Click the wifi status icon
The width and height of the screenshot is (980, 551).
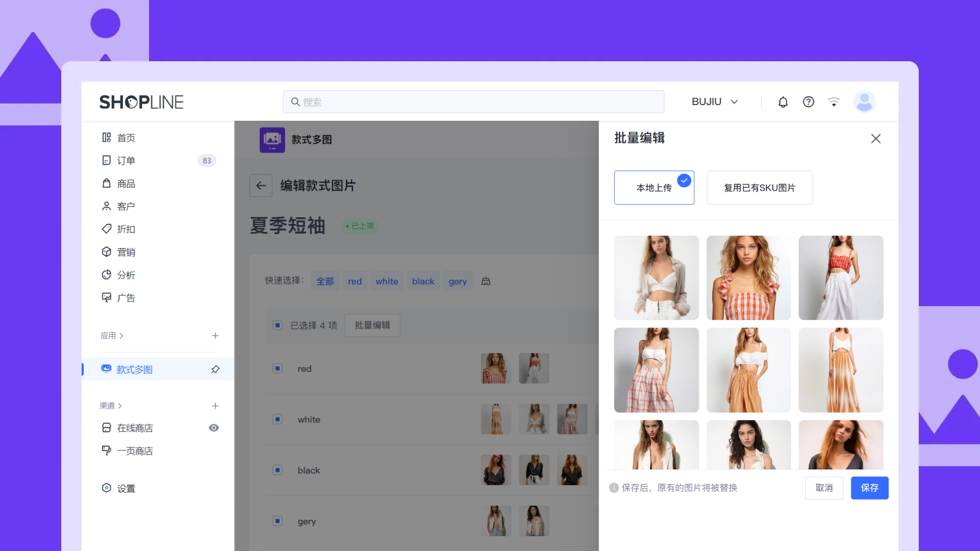point(834,102)
